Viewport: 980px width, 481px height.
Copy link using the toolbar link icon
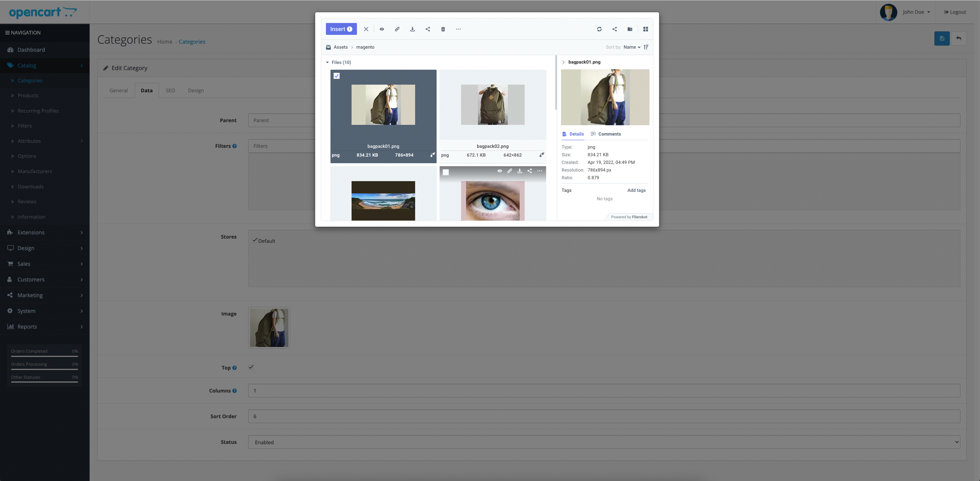(x=397, y=29)
